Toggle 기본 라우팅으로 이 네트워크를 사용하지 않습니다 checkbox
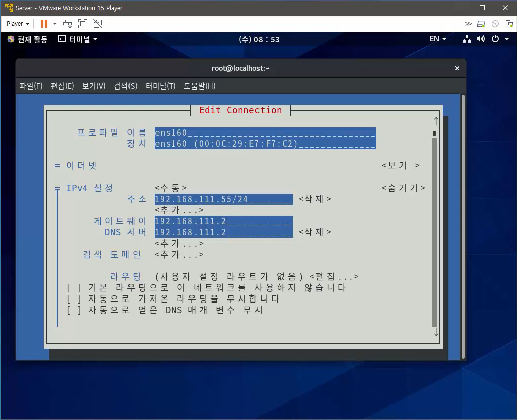The height and width of the screenshot is (420, 517). (74, 288)
